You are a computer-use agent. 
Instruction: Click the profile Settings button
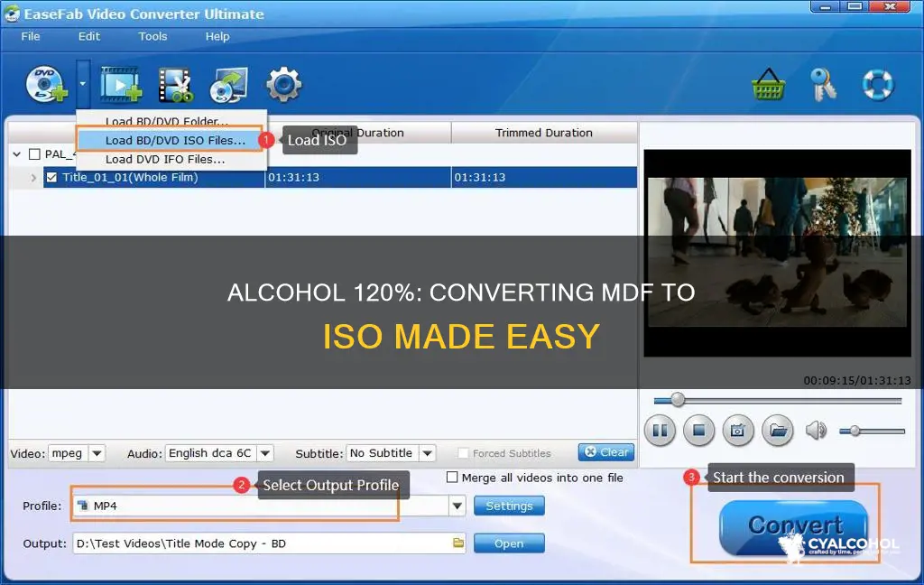[x=509, y=506]
